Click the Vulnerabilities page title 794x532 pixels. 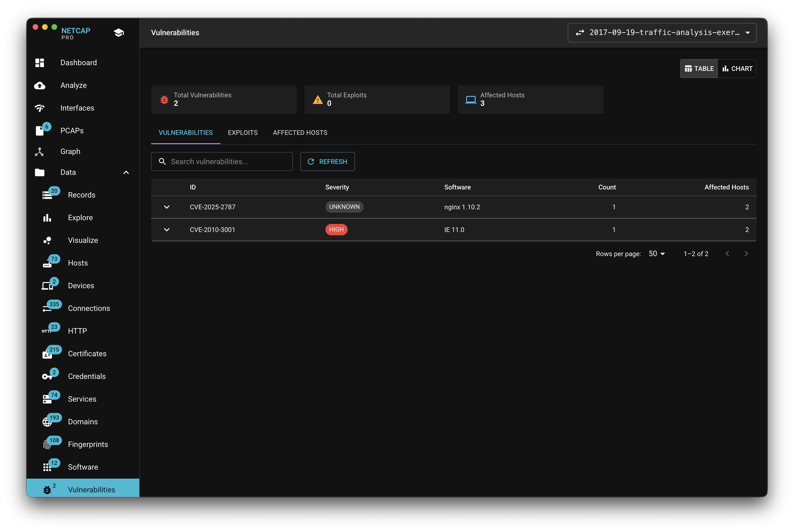[175, 33]
